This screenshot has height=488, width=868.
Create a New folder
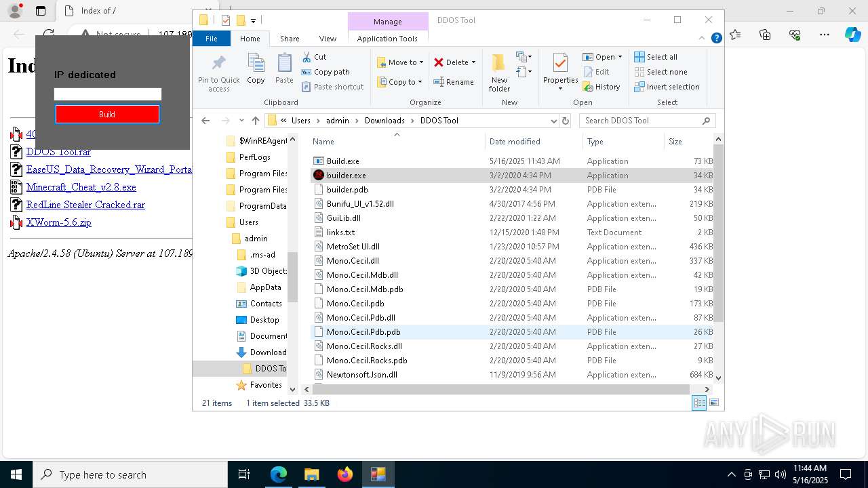point(499,73)
